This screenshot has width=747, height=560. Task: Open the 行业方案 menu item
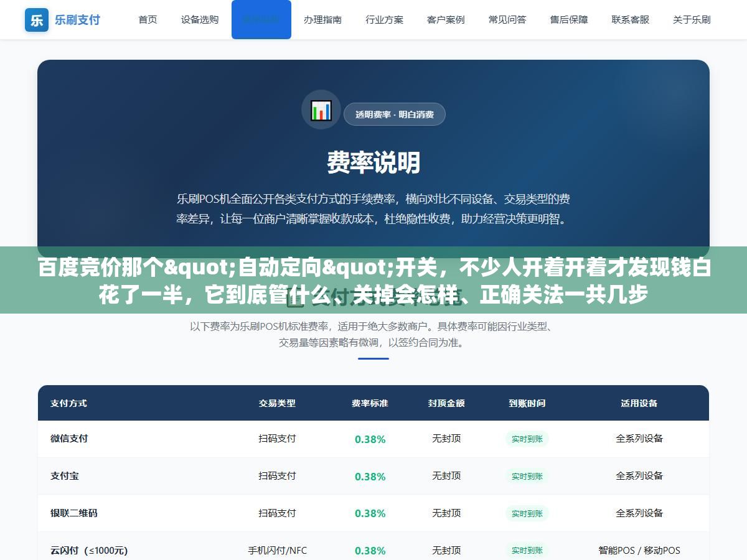tap(384, 19)
